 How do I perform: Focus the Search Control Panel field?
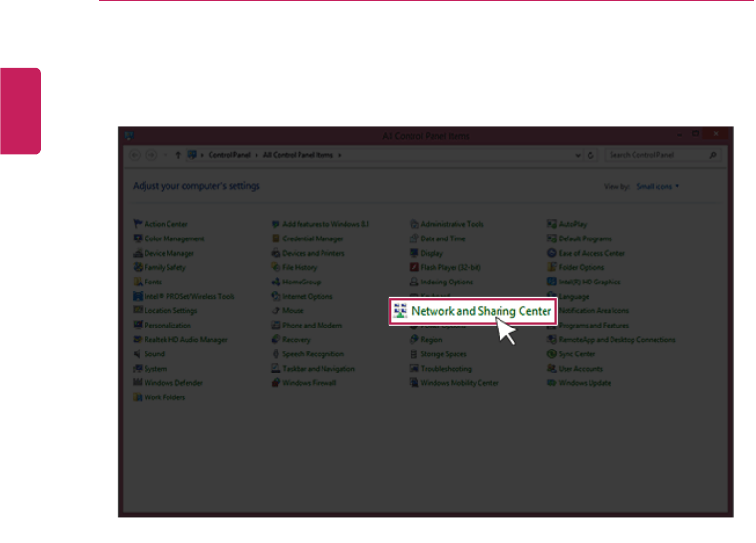coord(663,155)
